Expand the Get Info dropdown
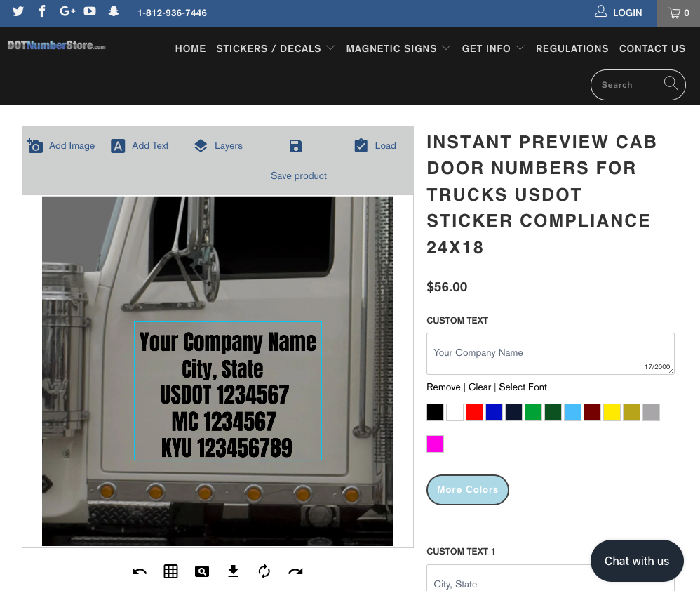This screenshot has width=700, height=591. [x=493, y=48]
